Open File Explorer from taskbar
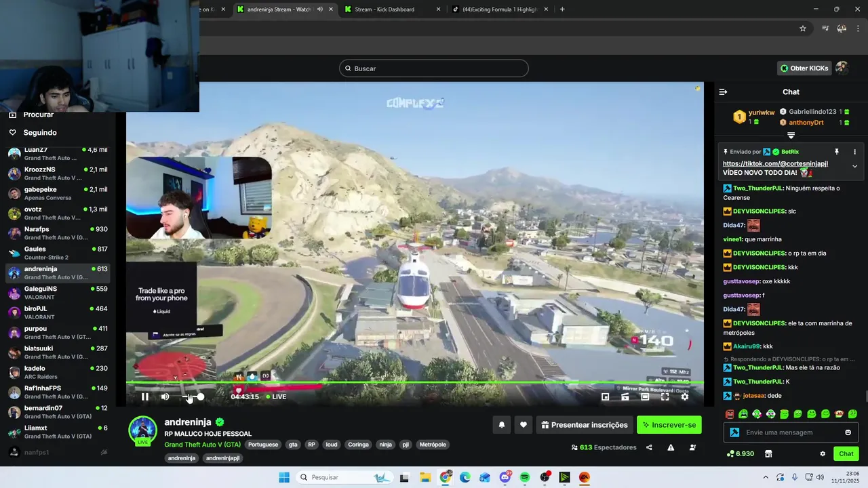The height and width of the screenshot is (488, 868). pos(425,477)
